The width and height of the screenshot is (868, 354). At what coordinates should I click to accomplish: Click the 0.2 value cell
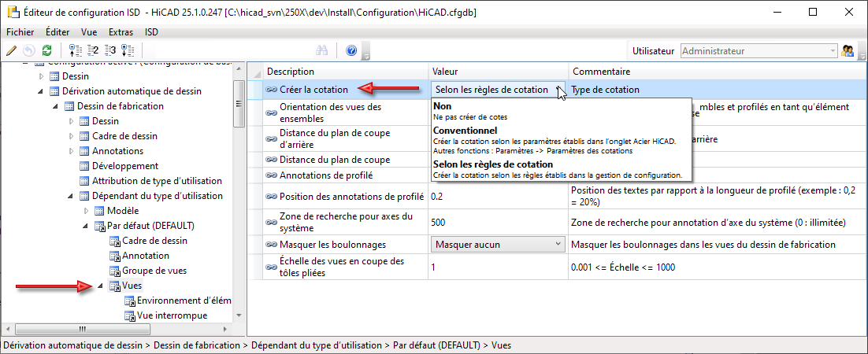click(x=499, y=196)
